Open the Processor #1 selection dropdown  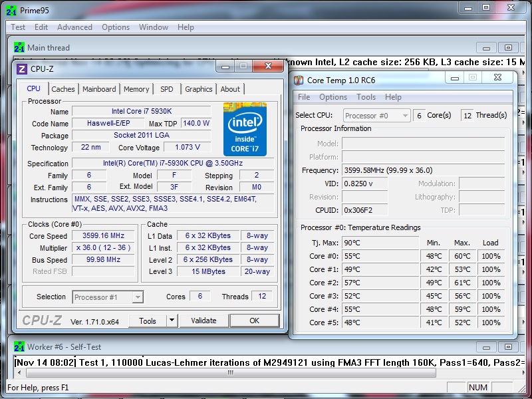click(x=108, y=297)
